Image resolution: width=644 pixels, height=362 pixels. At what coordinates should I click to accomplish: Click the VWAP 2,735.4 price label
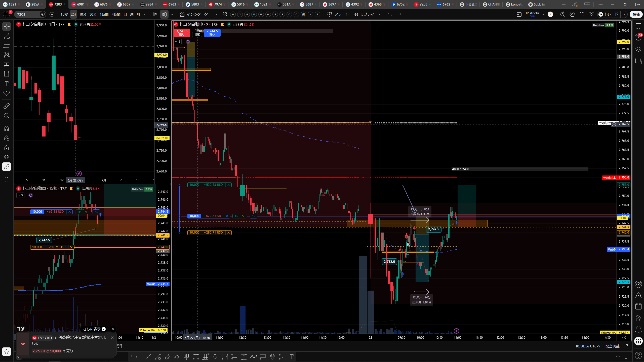[619, 249]
